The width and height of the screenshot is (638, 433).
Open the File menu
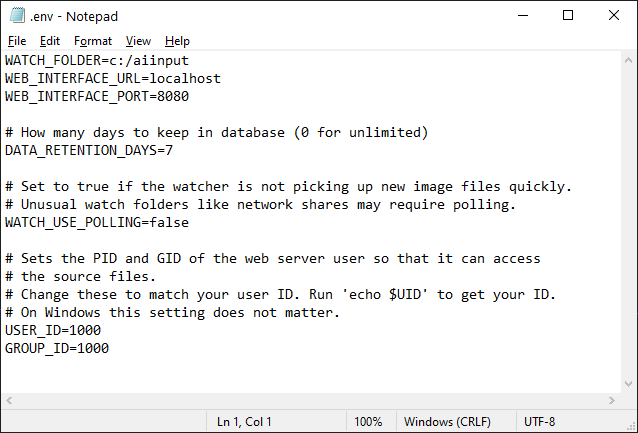point(17,41)
